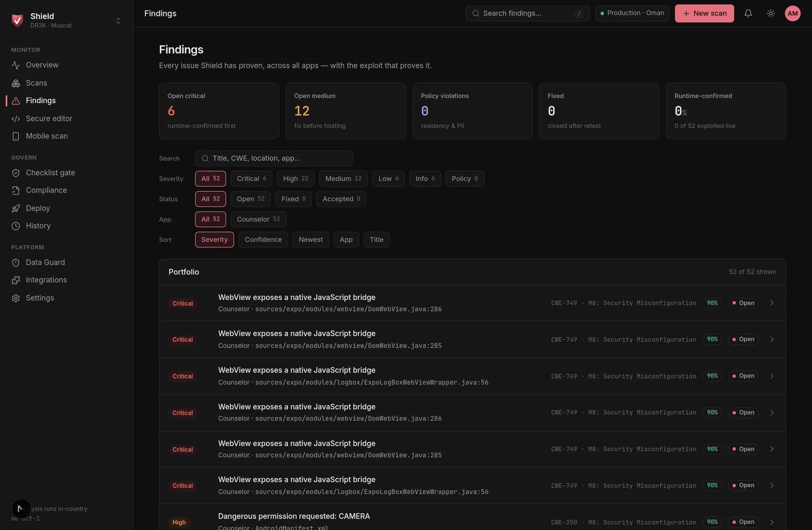
Task: Click the Scans icon in sidebar
Action: [x=16, y=83]
